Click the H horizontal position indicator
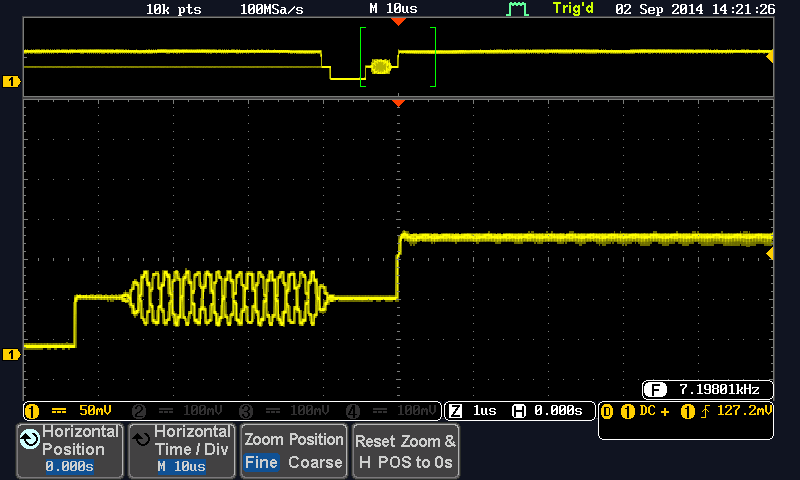This screenshot has height=480, width=800. [x=518, y=411]
